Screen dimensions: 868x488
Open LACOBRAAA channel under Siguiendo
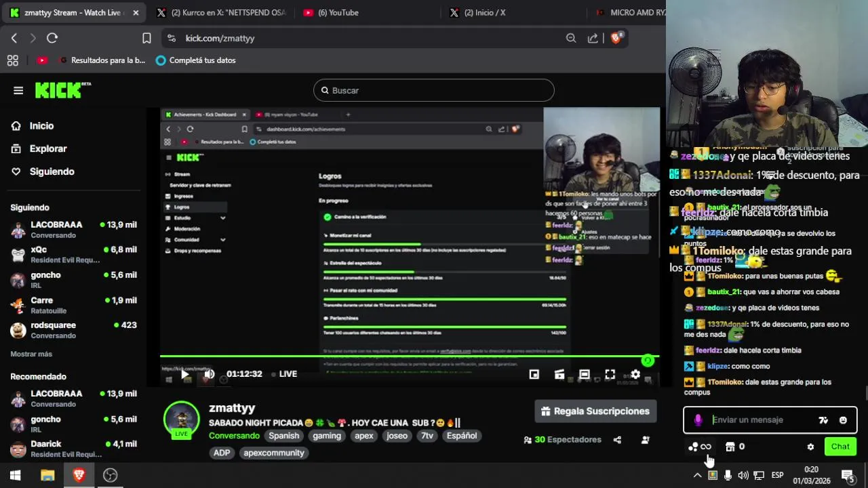click(73, 229)
